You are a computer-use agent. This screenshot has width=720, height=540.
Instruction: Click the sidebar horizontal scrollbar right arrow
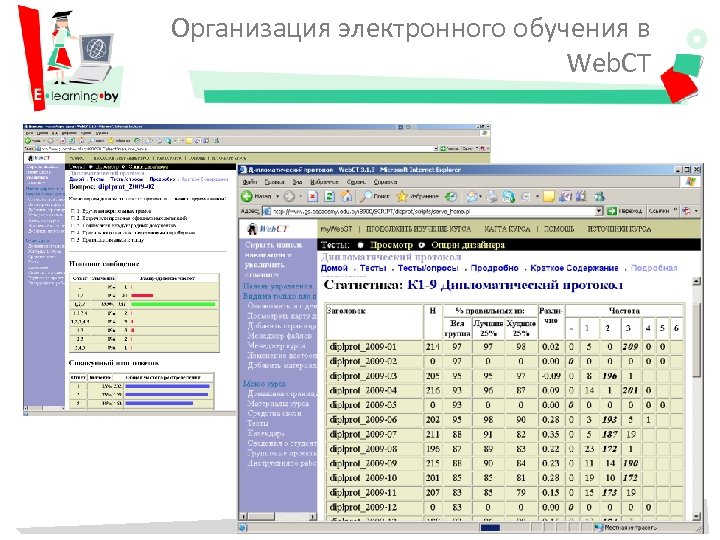[312, 517]
